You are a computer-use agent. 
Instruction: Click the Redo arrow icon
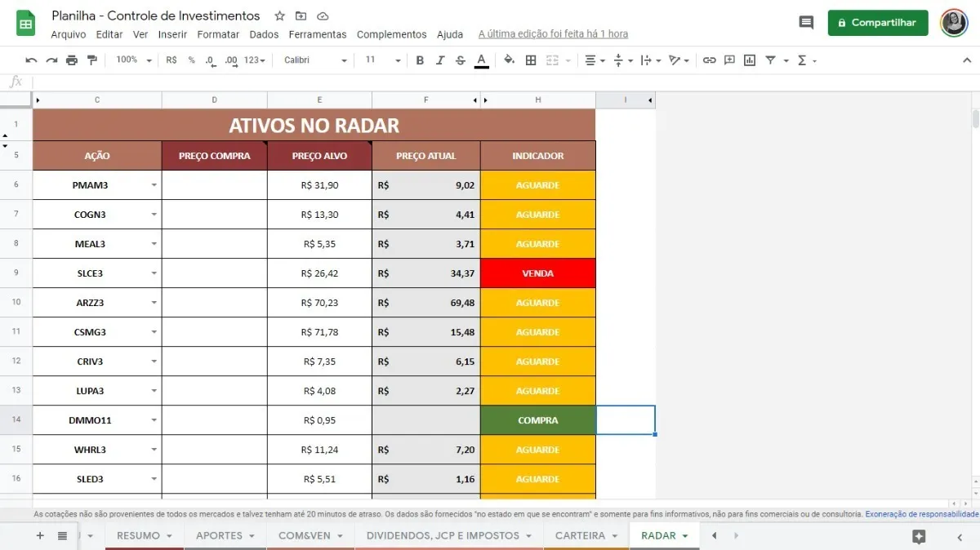tap(51, 60)
